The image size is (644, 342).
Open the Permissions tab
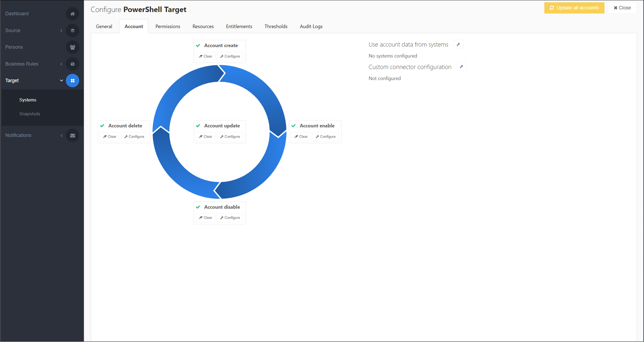(168, 27)
